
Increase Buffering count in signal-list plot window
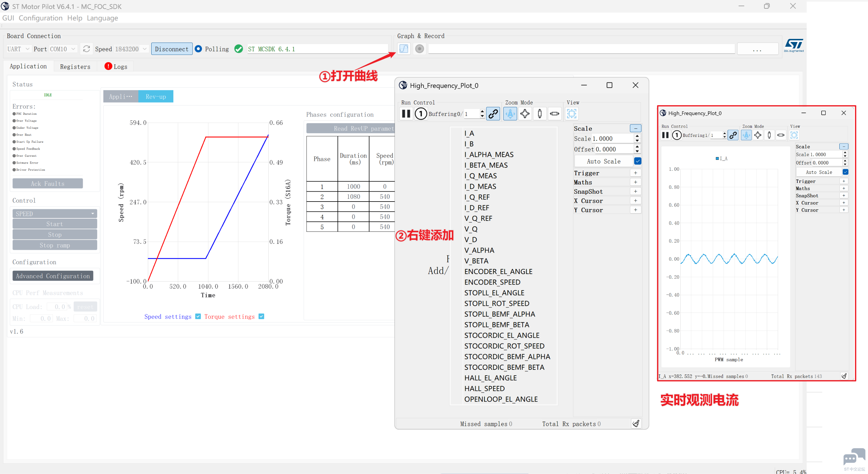click(x=482, y=111)
